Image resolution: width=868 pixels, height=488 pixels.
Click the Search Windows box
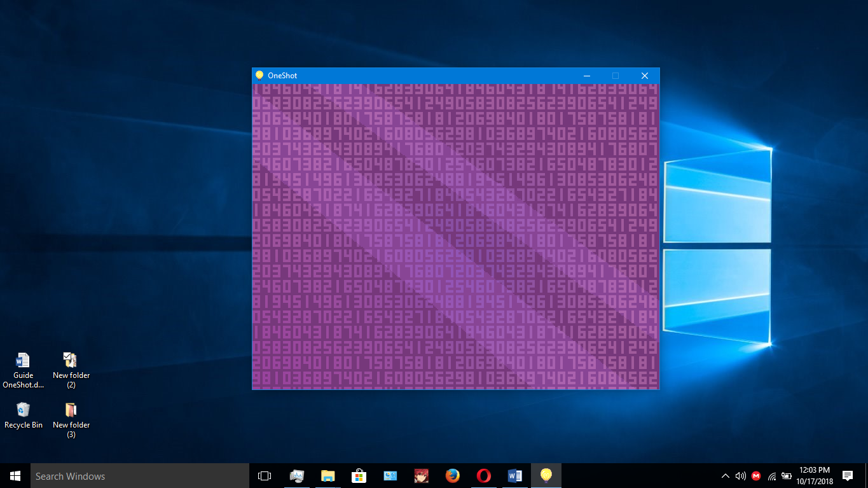(x=140, y=476)
